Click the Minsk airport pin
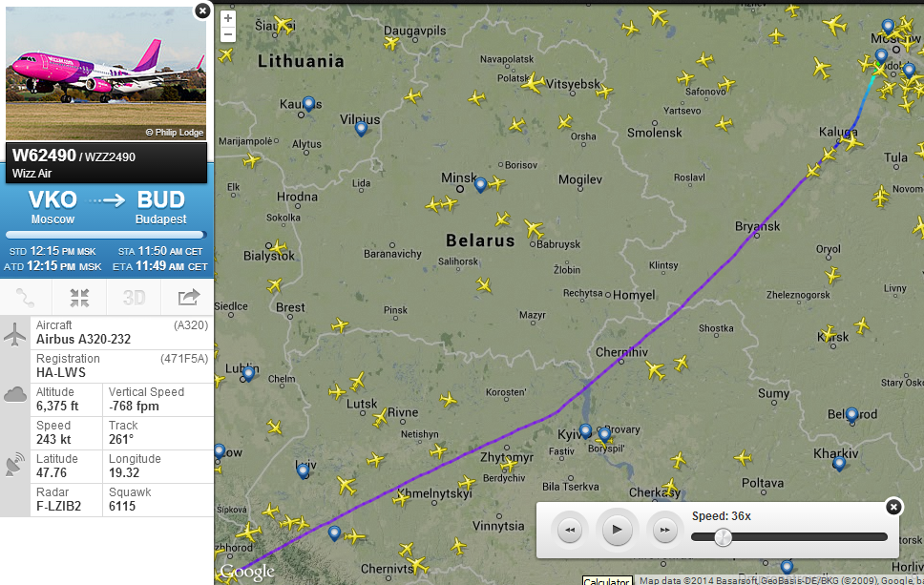The image size is (924, 585). coord(480,185)
